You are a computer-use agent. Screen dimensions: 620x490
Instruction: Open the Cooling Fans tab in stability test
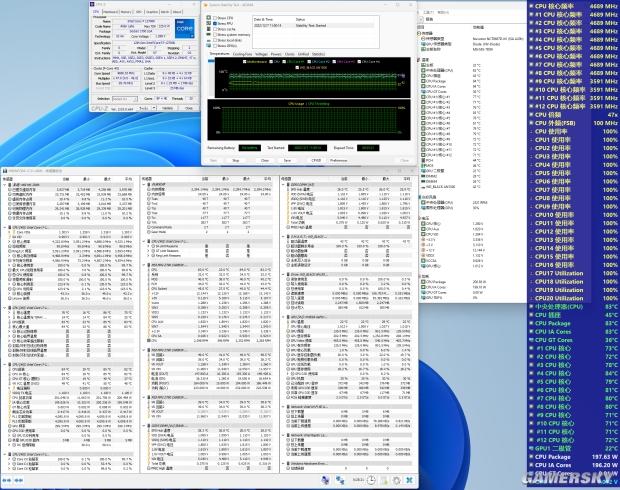coord(243,54)
